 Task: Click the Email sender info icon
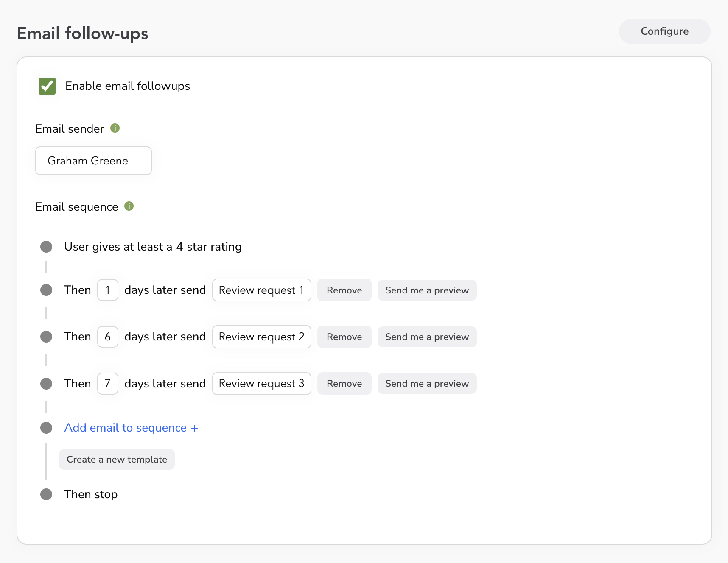click(x=115, y=128)
